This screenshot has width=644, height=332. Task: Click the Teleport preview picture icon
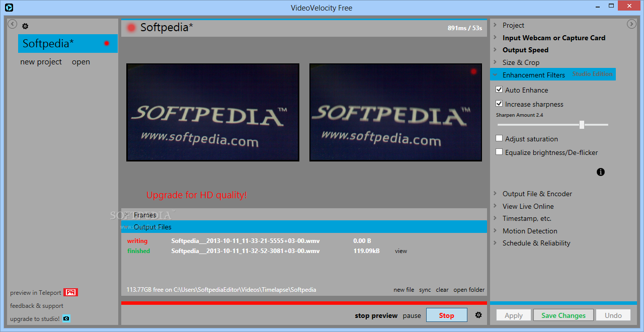(x=70, y=292)
